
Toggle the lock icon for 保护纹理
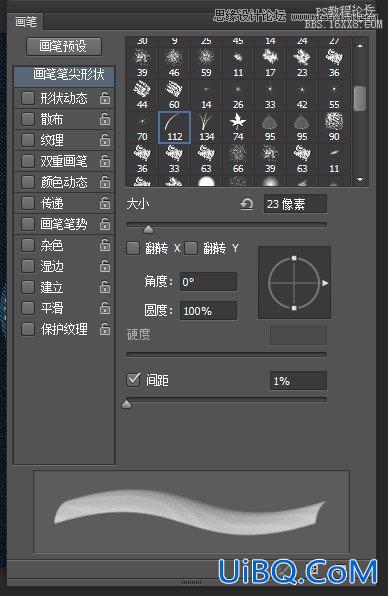tap(105, 329)
